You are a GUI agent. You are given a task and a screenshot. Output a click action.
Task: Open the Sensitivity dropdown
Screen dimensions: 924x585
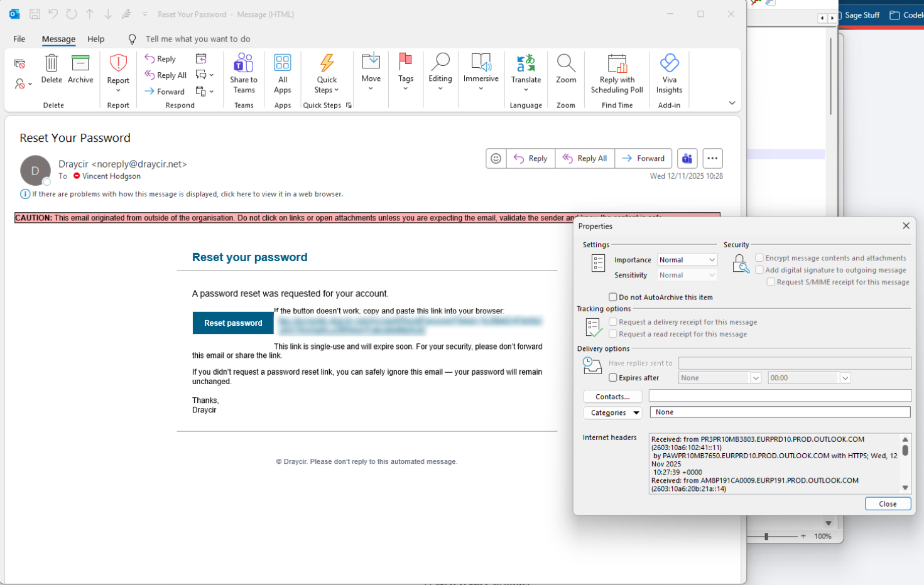(687, 275)
